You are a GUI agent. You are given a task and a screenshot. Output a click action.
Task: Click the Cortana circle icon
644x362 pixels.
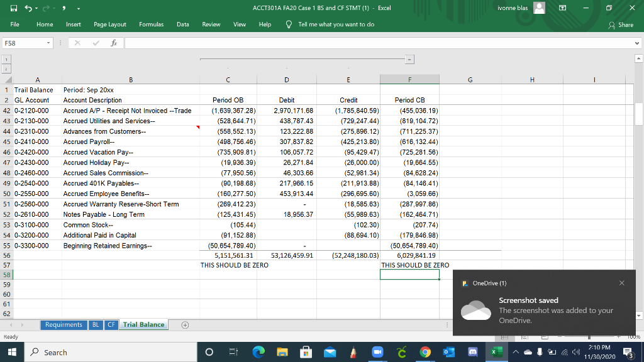[x=209, y=352]
